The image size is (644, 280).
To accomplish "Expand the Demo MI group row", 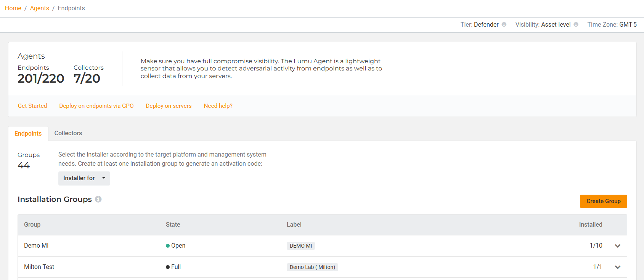I will tap(618, 246).
